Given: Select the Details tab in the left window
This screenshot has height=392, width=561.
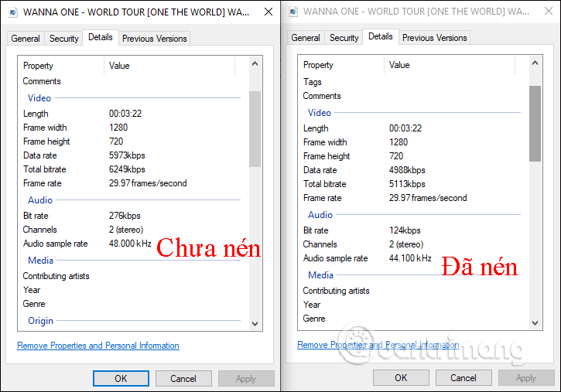Looking at the screenshot, I should tap(100, 37).
